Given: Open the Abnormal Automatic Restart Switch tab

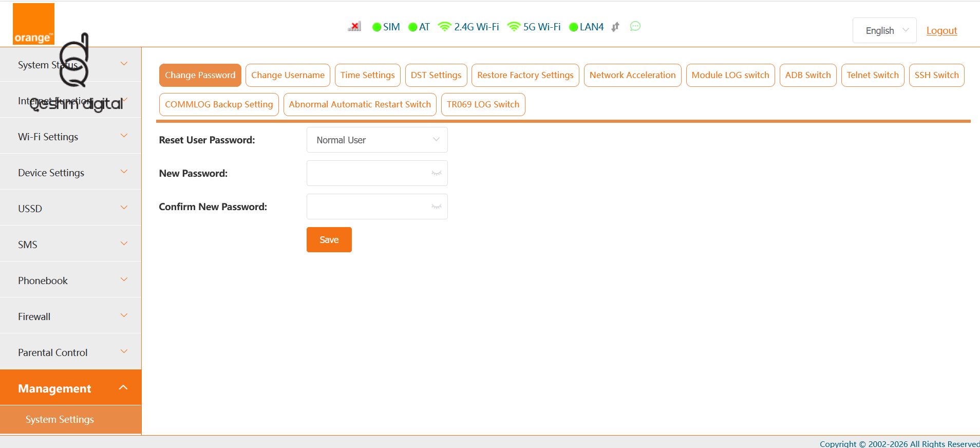Looking at the screenshot, I should [x=360, y=104].
